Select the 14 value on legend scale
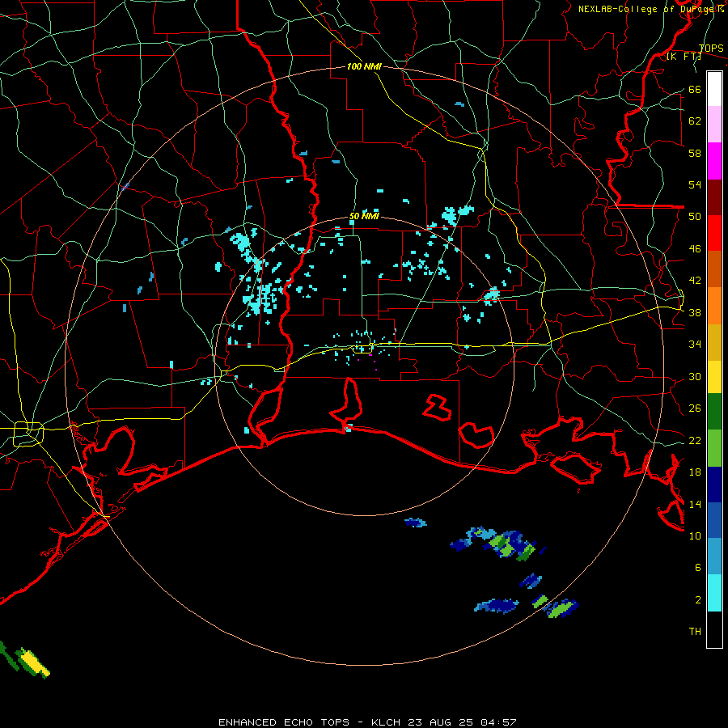The height and width of the screenshot is (728, 728). click(x=695, y=504)
